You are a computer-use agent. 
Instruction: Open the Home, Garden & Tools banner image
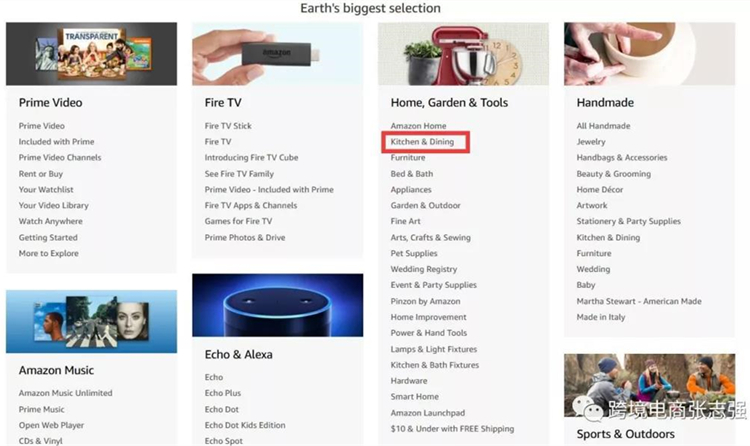[463, 54]
